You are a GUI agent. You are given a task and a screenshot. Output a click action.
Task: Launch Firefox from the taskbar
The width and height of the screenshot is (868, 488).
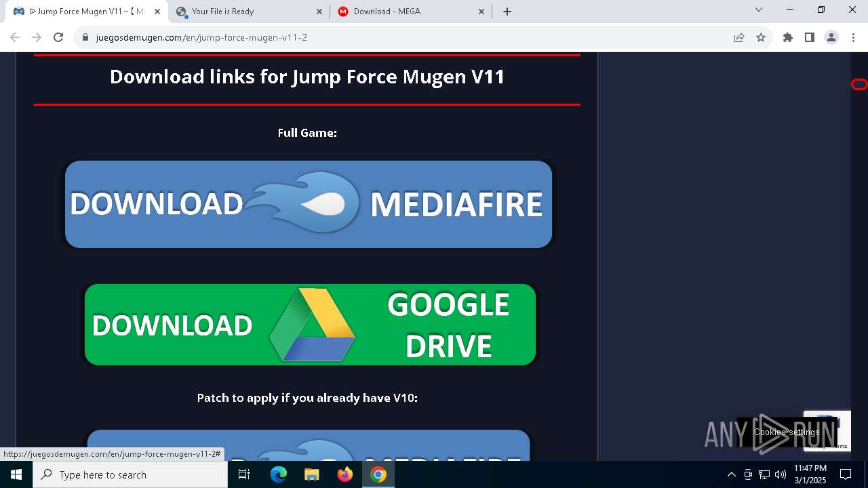[x=345, y=474]
